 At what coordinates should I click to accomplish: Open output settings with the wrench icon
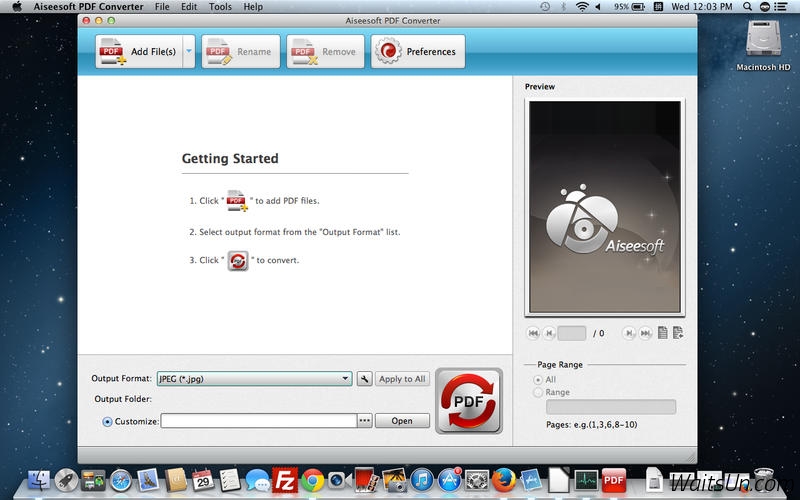pyautogui.click(x=364, y=379)
